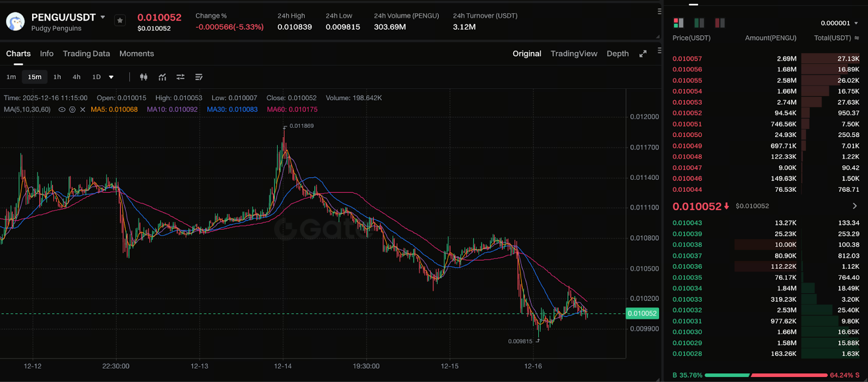Click the 0.010052 current price tag on axis
The image size is (868, 382).
(642, 313)
